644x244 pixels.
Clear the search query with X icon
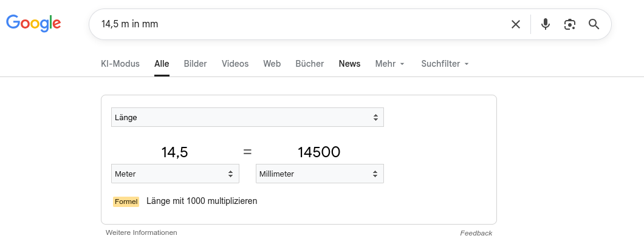(516, 24)
